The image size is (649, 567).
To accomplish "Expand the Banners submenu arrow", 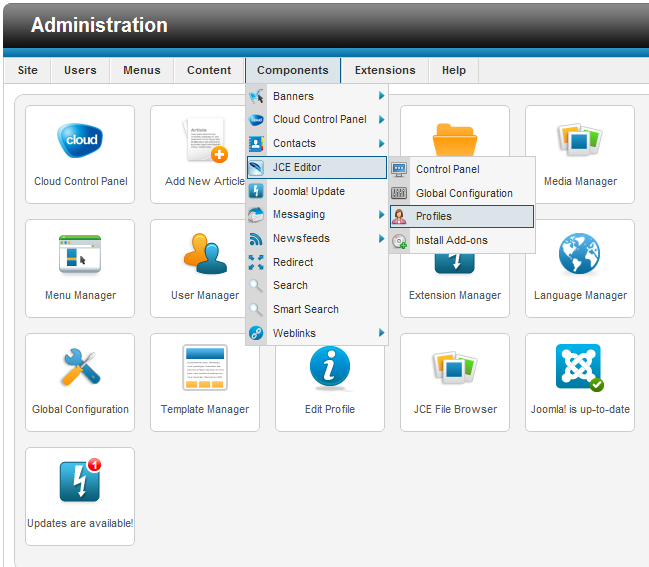I will (381, 96).
